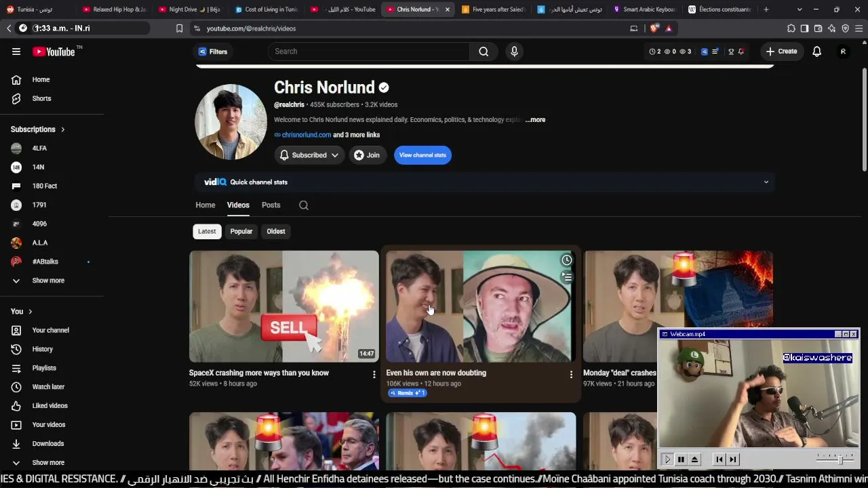Open the YouTube guide hamburger menu
The height and width of the screenshot is (488, 868).
[x=16, y=52]
